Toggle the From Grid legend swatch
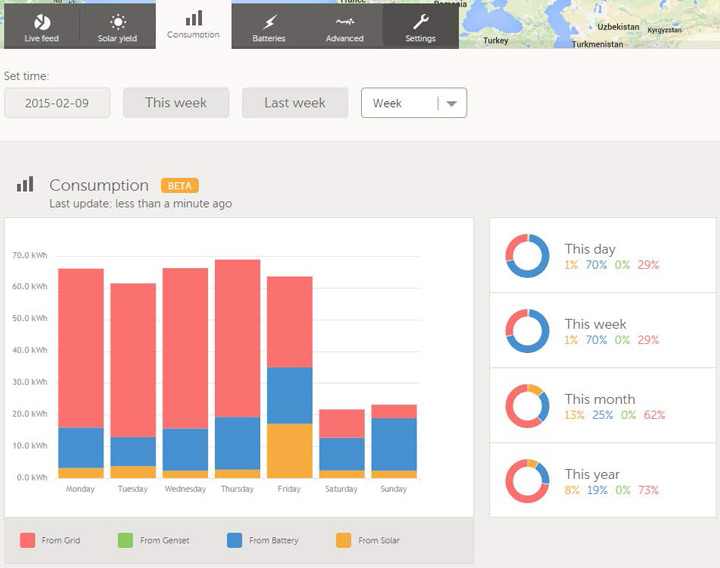This screenshot has width=720, height=568. pyautogui.click(x=28, y=540)
